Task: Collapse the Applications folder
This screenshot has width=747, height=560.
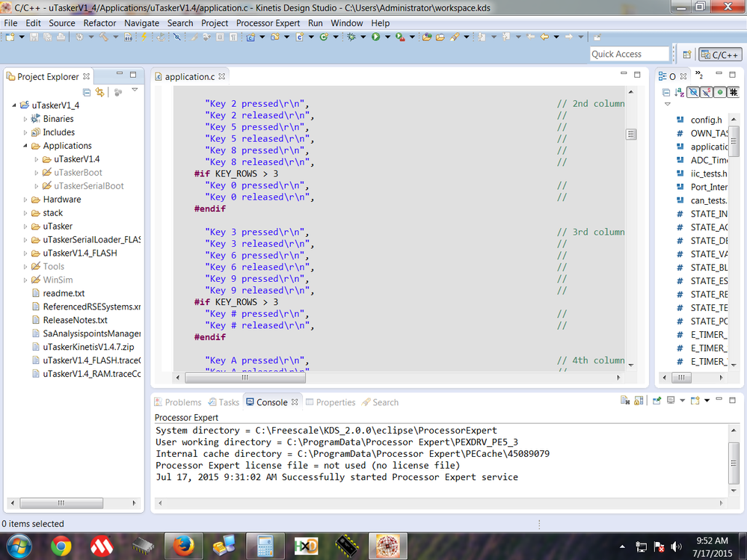Action: coord(25,146)
